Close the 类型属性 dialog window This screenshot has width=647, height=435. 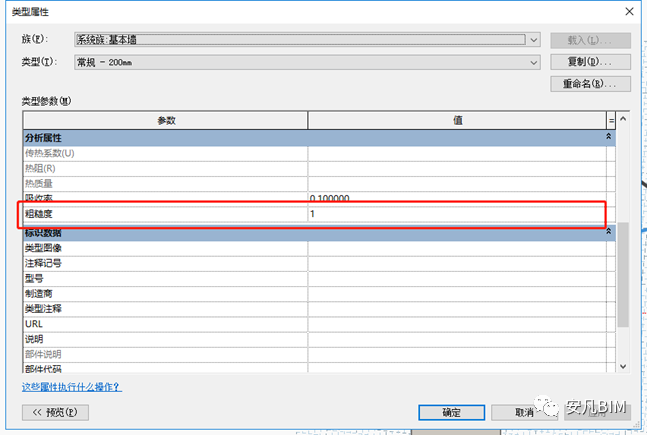[x=626, y=12]
